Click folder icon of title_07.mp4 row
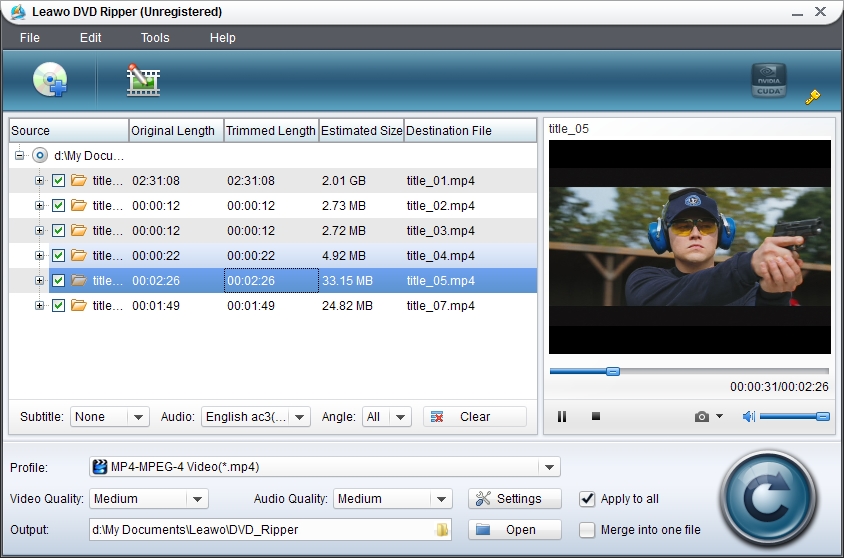Image resolution: width=844 pixels, height=558 pixels. point(79,306)
